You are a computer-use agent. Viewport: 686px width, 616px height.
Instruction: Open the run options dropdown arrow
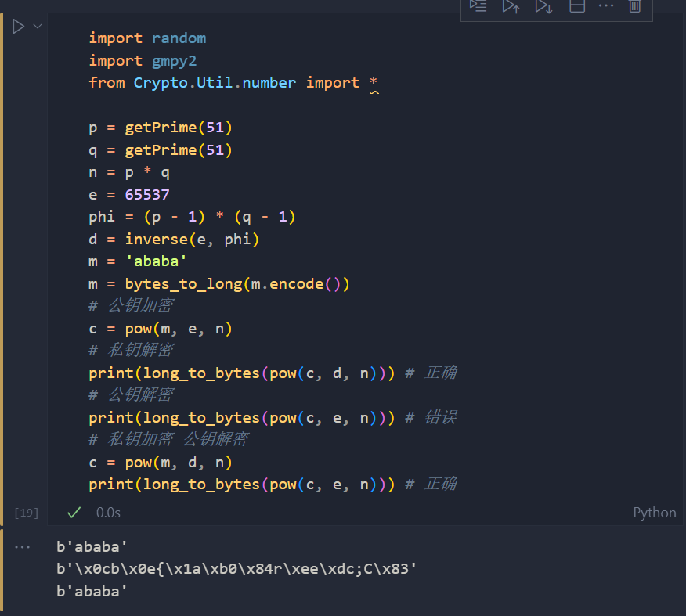38,27
